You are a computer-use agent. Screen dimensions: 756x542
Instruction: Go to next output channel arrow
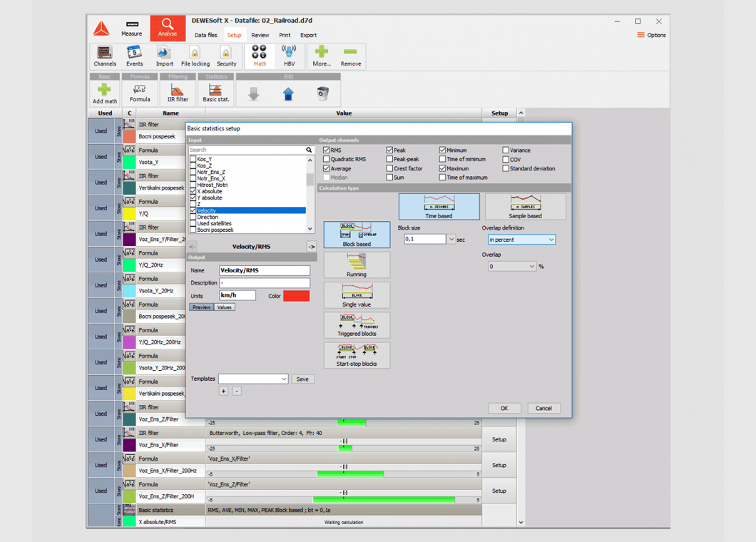click(312, 247)
